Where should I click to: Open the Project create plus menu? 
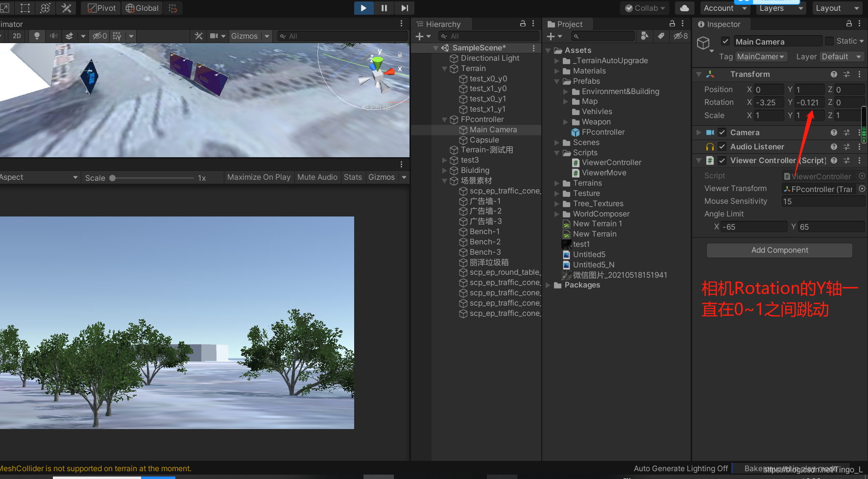coord(554,36)
